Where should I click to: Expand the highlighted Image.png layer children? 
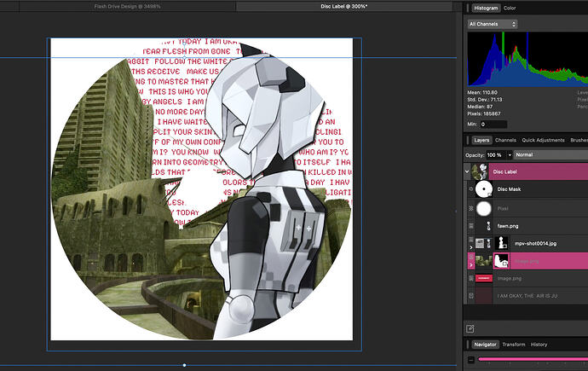[471, 265]
